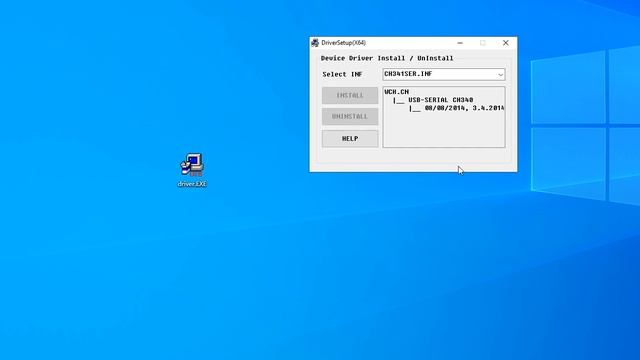Select the driver.EXE desktop icon
Screen dimensions: 640x360
[192, 170]
